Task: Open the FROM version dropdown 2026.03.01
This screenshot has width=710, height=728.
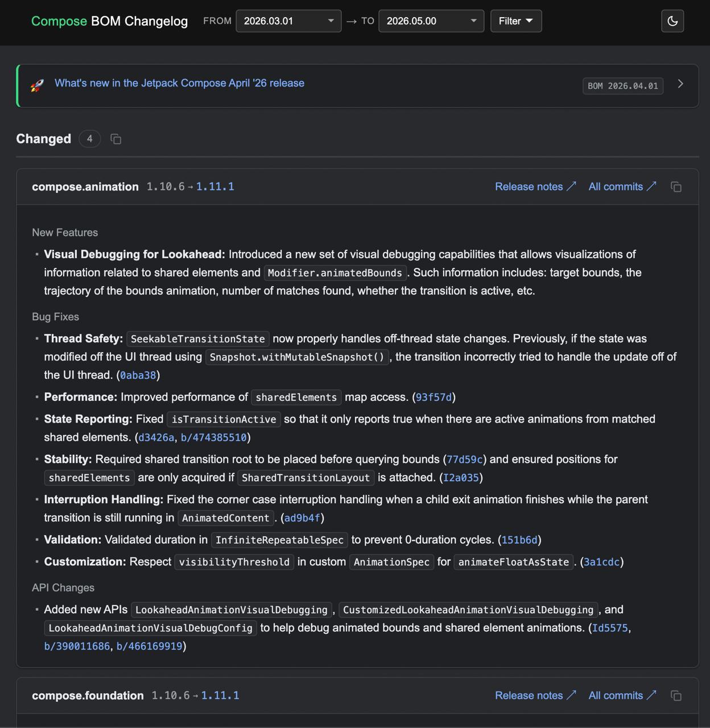Action: 288,21
